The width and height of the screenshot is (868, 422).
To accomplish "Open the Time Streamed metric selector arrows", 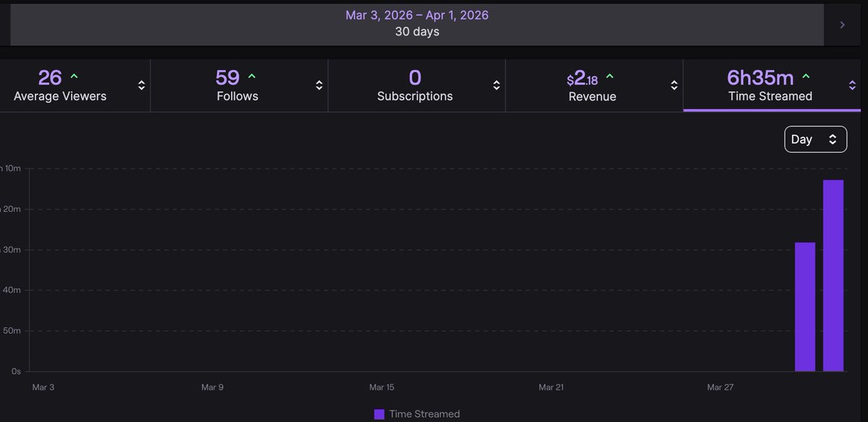I will point(852,85).
